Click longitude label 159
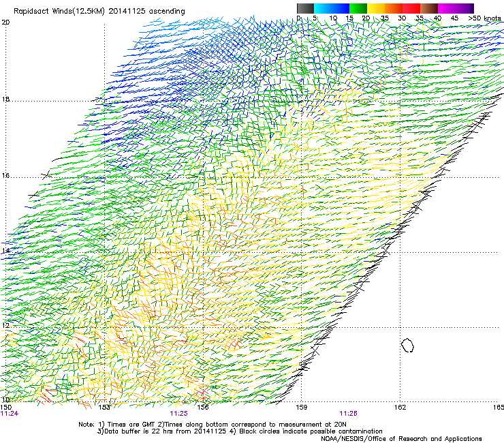Viewport: 504px width, 443px height. click(301, 408)
